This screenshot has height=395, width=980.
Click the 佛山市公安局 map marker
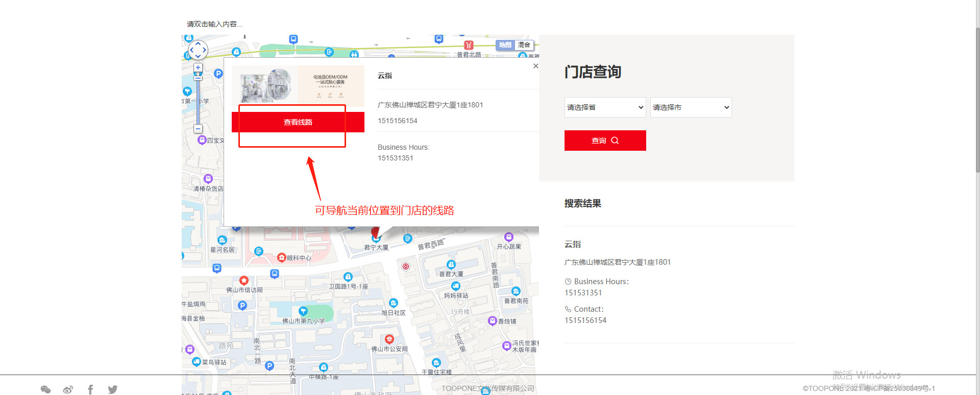(x=389, y=339)
